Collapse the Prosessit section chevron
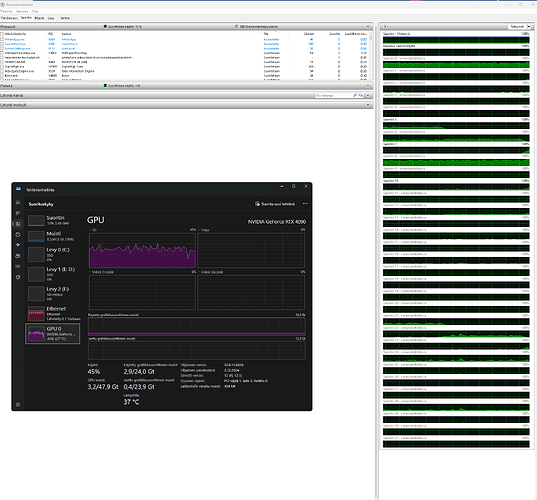Viewport: 537px width, 500px height. [x=368, y=26]
